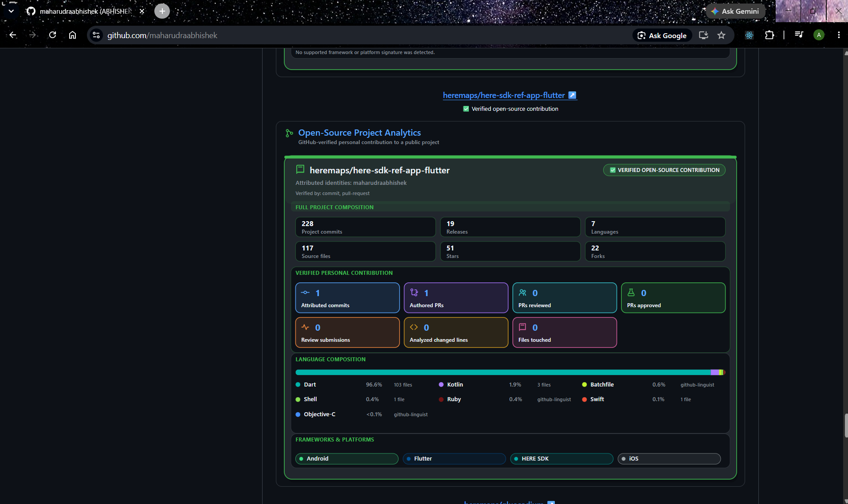This screenshot has width=848, height=504.
Task: Select the Android framework pill
Action: click(347, 459)
